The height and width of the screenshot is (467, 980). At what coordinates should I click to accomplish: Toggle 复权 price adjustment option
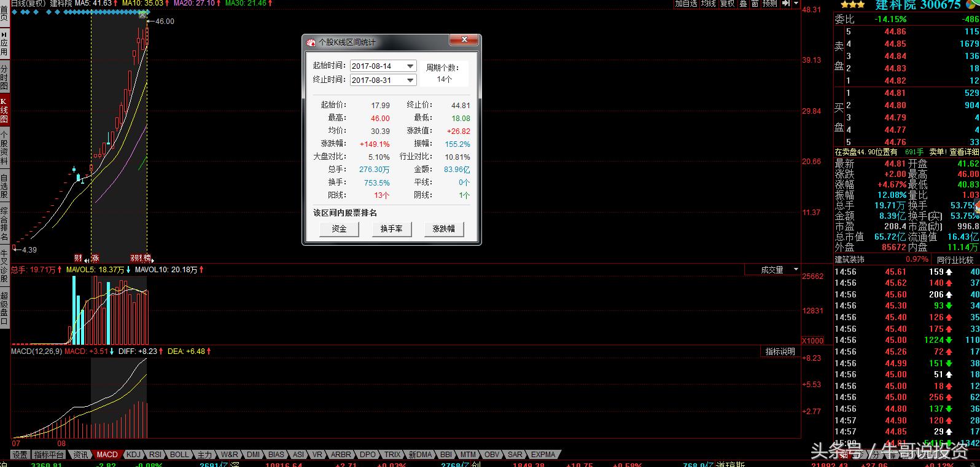point(727,4)
